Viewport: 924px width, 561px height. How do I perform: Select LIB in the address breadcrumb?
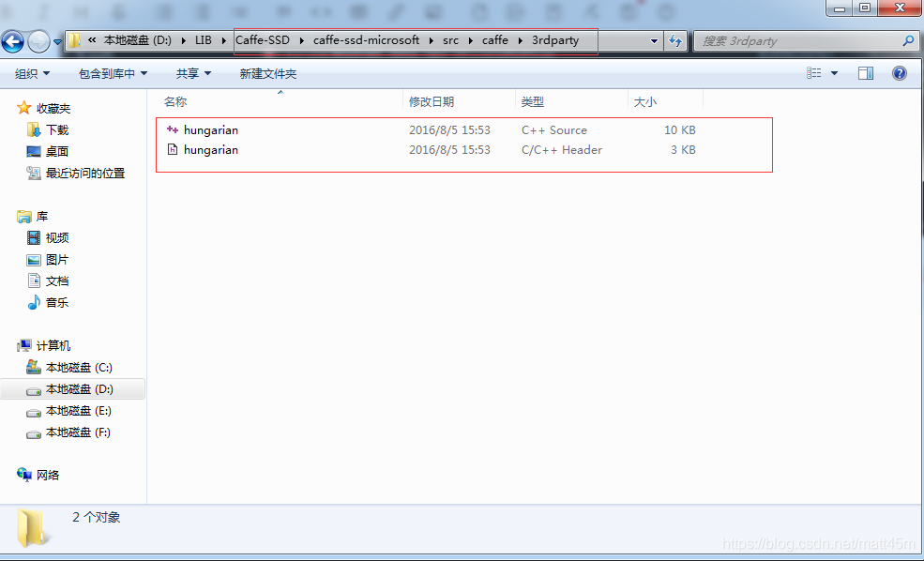(204, 40)
